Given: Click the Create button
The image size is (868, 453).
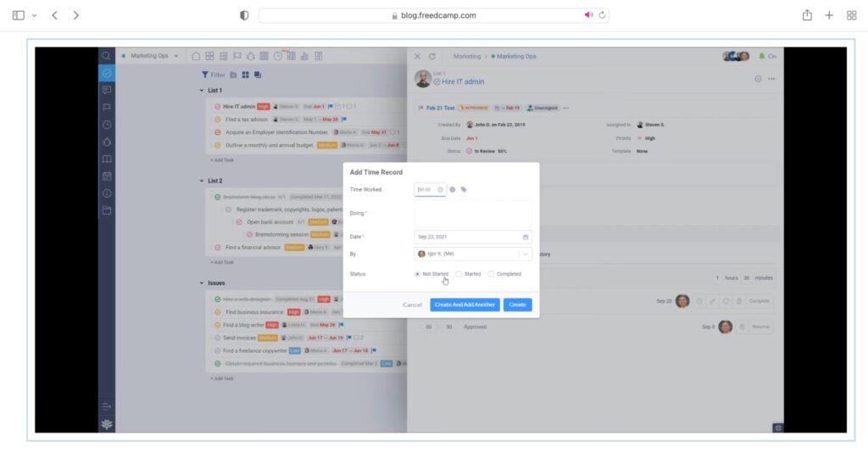Looking at the screenshot, I should pos(518,305).
